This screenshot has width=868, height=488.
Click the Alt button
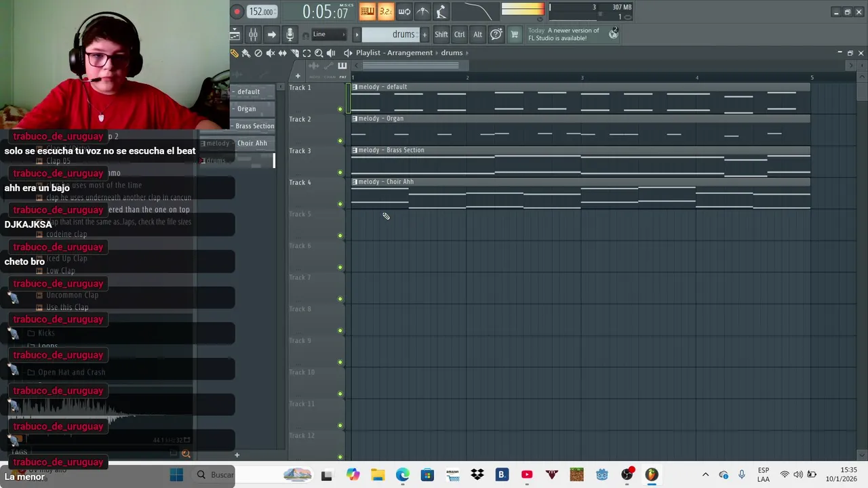pyautogui.click(x=477, y=35)
